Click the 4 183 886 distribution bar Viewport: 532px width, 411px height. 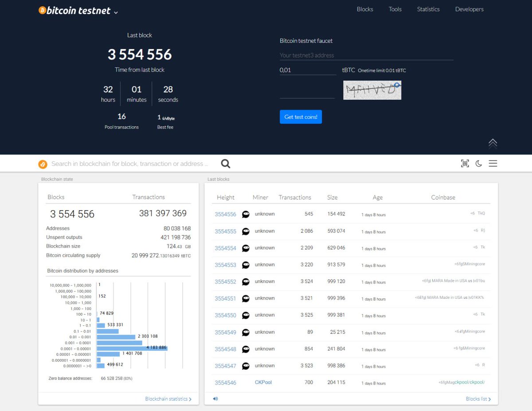[x=132, y=348]
